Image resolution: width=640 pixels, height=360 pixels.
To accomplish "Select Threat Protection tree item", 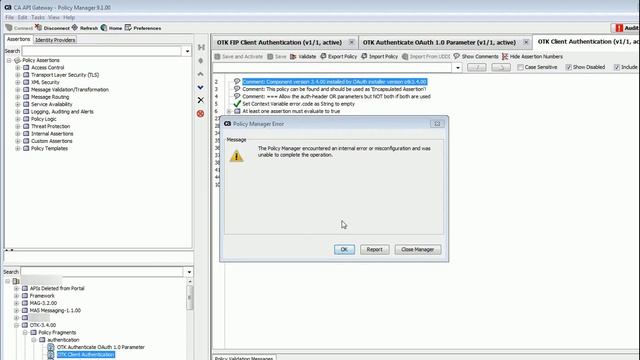I will coord(51,126).
